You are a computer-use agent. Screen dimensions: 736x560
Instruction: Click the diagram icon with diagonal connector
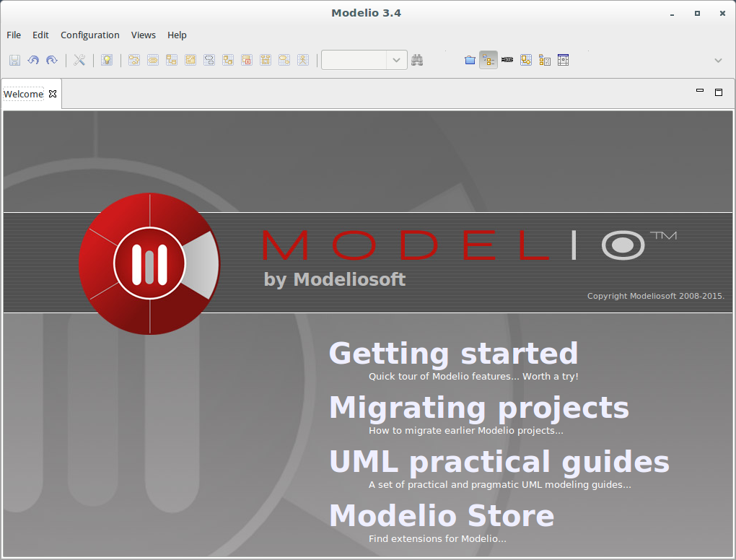(190, 60)
